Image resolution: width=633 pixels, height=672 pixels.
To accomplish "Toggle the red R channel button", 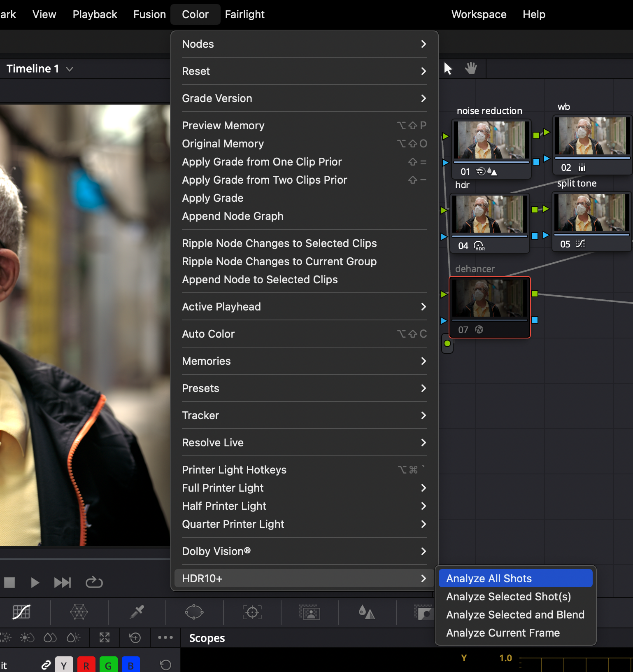I will tap(86, 665).
